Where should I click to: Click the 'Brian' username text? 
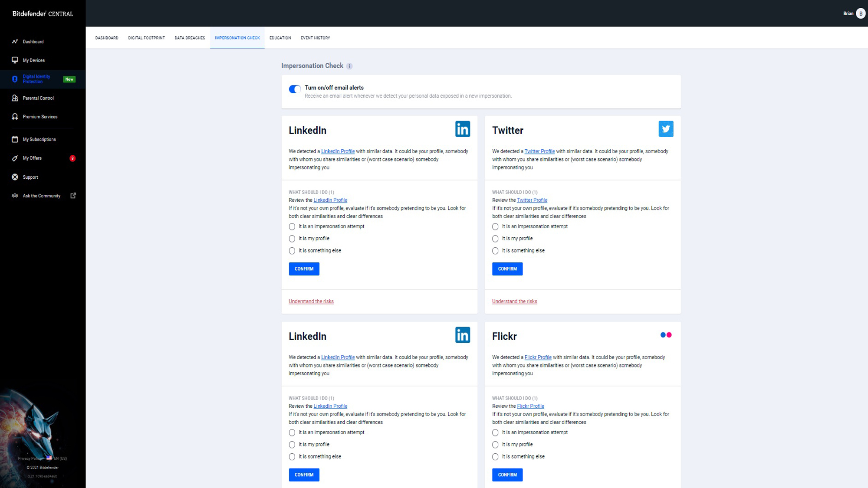848,13
